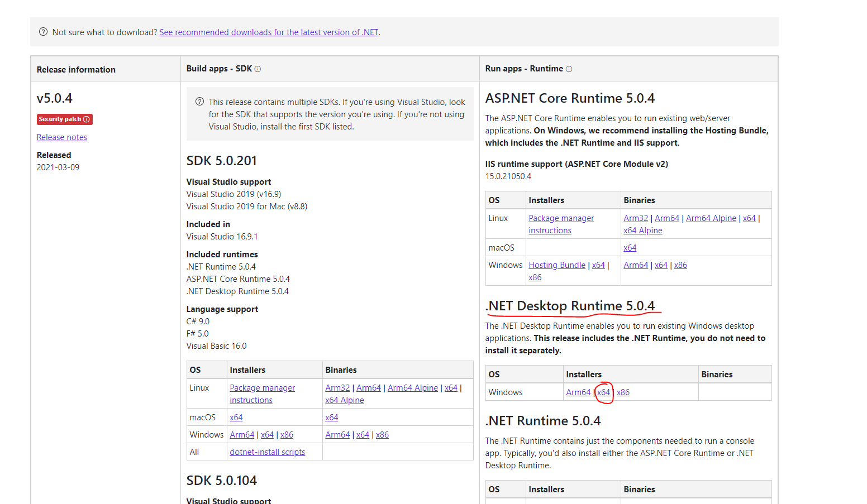Download SDK macOS x64 installer
Screen dimensions: 867x504
click(236, 417)
